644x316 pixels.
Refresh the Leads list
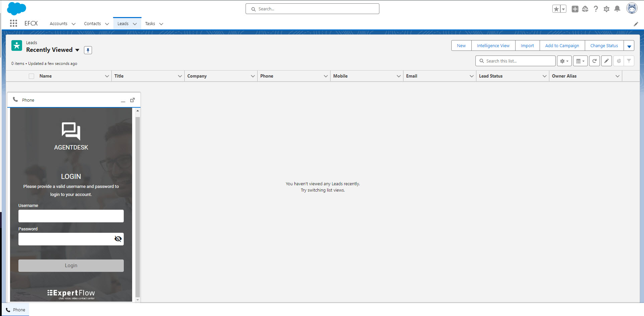[594, 61]
